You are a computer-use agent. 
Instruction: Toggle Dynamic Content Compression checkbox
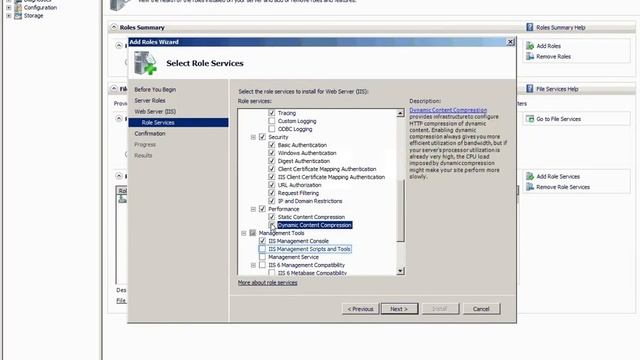tap(272, 225)
